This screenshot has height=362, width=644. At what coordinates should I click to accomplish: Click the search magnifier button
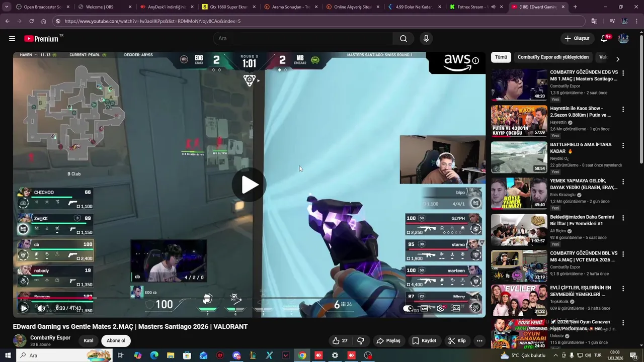[x=404, y=39]
